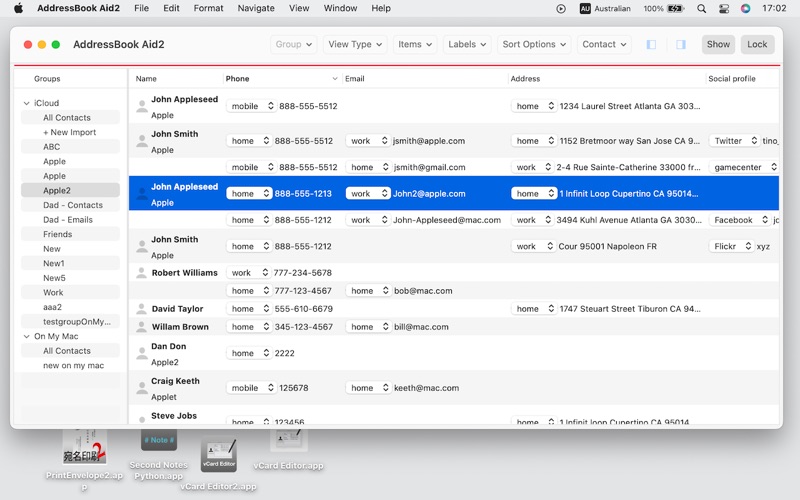The image size is (800, 500).
Task: Select the Work group
Action: [x=70, y=293]
